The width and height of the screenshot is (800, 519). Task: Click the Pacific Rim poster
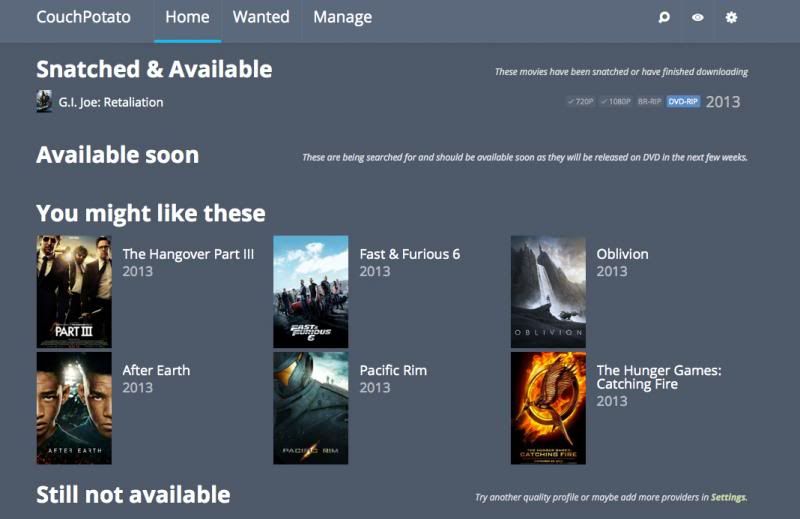click(x=311, y=408)
